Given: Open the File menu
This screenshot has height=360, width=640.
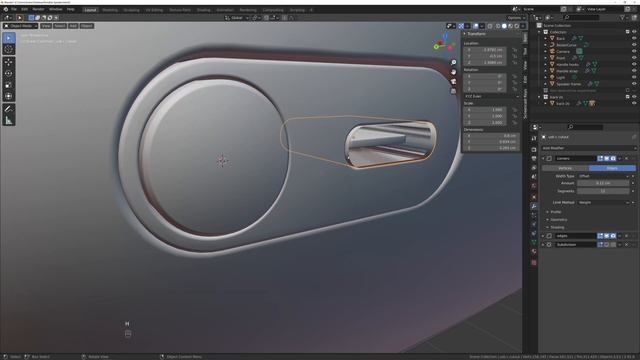Looking at the screenshot, I should [x=14, y=9].
